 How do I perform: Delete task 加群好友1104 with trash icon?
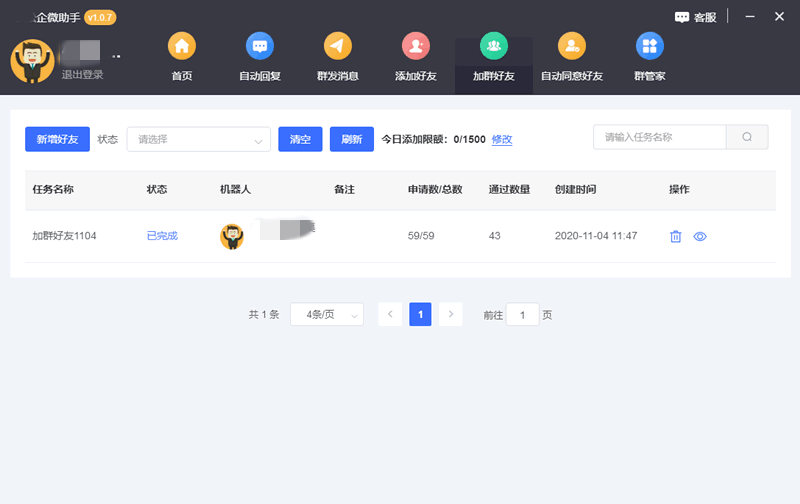point(676,236)
